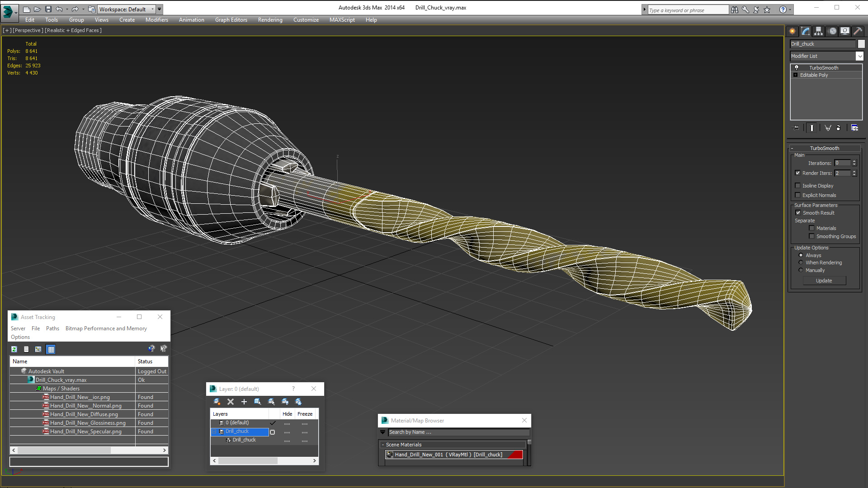Open the Modifiers menu

(157, 20)
